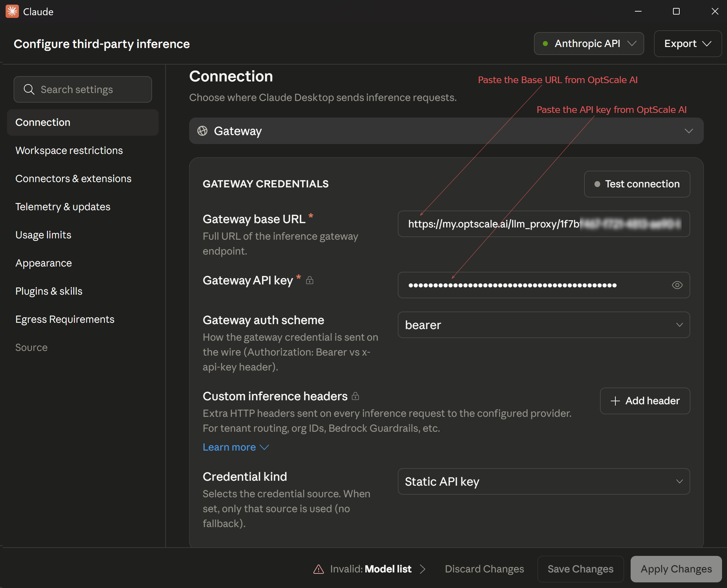Click the search magnifier icon
This screenshot has width=727, height=588.
(x=29, y=89)
